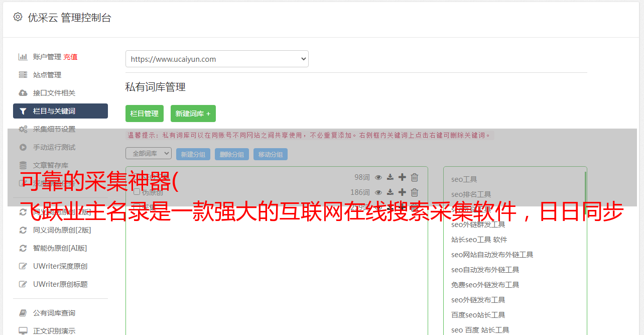Click the filter icon of 栏目与关键词
This screenshot has height=335, width=644.
(x=23, y=111)
